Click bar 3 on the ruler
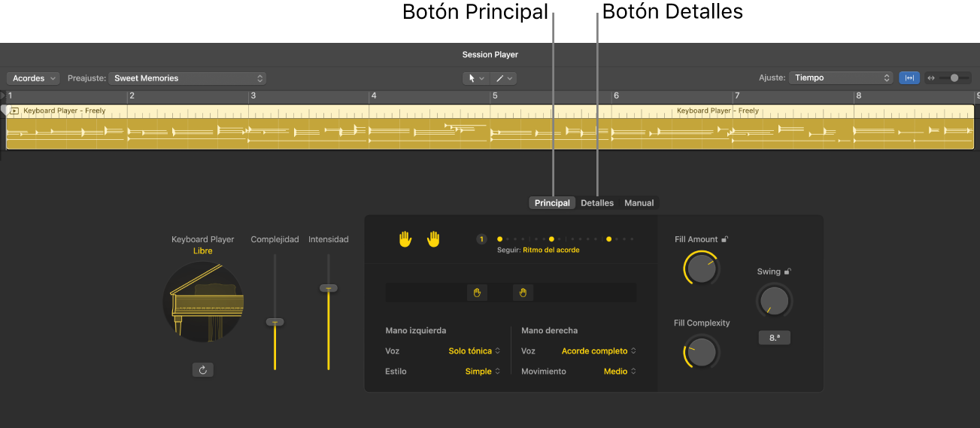The width and height of the screenshot is (980, 428). coord(253,96)
